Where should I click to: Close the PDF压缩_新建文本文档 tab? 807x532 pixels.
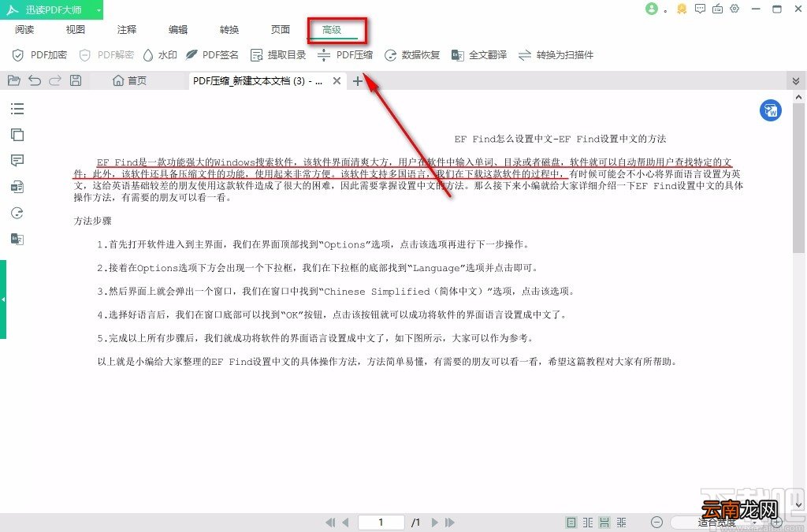click(x=337, y=80)
